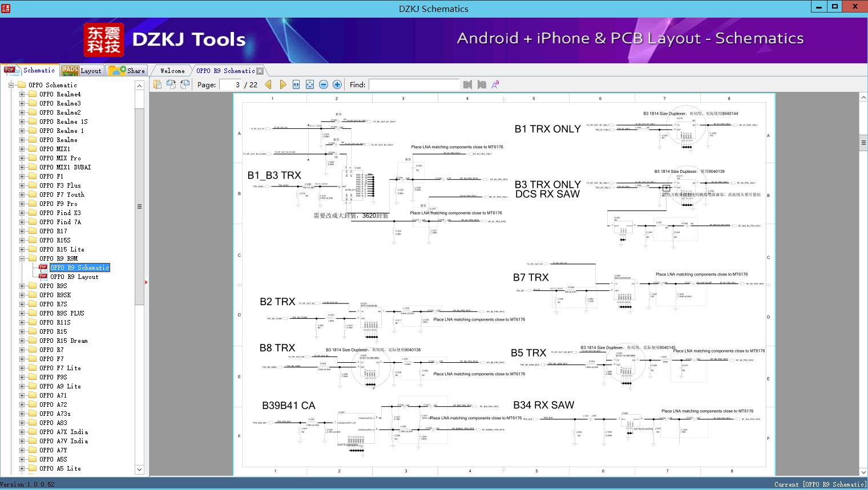Screen dimensions: 868x490
Task: Select the OPPO R9 Schematic tab
Action: [225, 70]
